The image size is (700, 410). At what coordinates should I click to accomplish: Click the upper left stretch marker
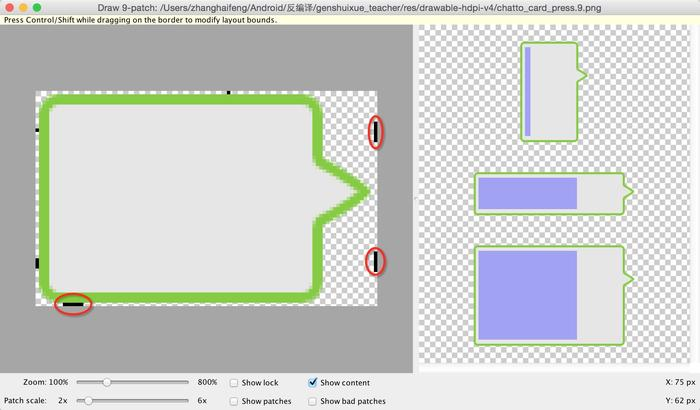click(37, 130)
